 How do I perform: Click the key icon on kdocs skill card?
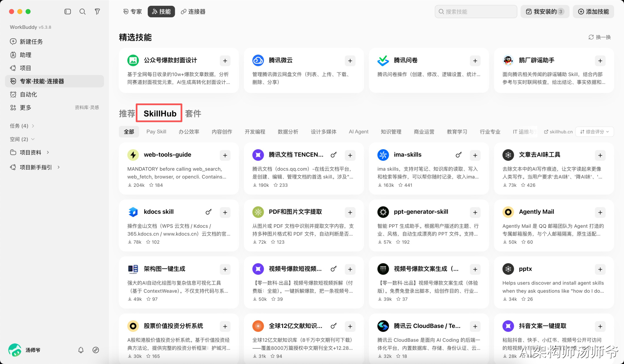208,212
